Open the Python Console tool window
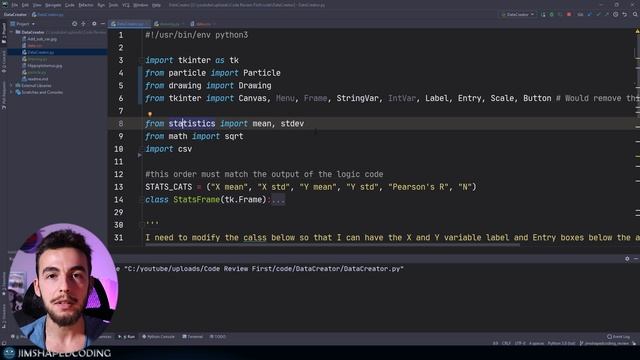 (158, 337)
